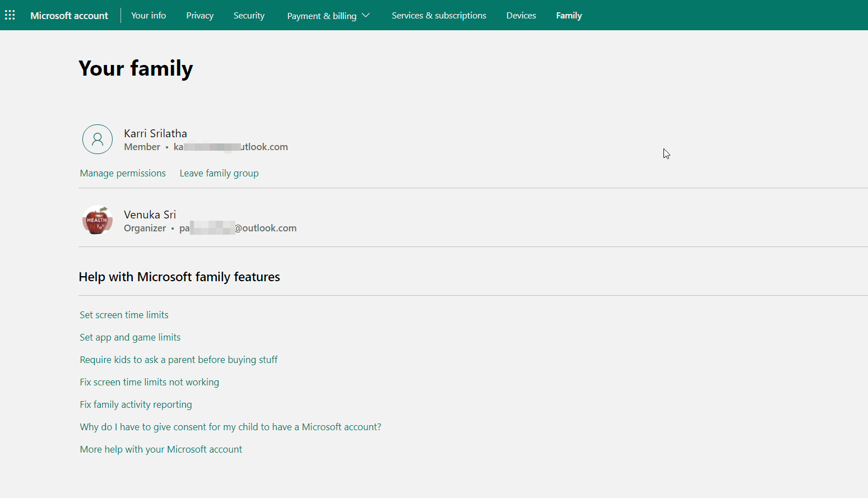Viewport: 868px width, 498px height.
Task: Open Require kids to ask a parent link
Action: pos(179,360)
